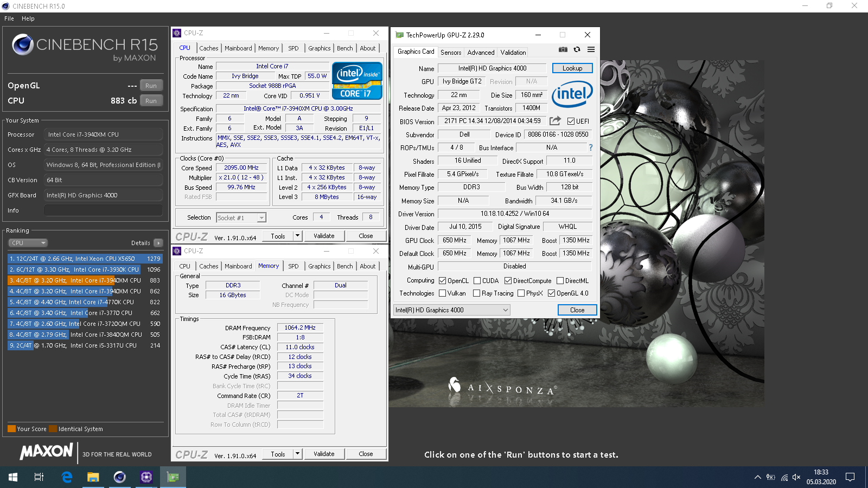The width and height of the screenshot is (868, 488).
Task: Toggle the Vulkan checkbox
Action: tap(442, 293)
